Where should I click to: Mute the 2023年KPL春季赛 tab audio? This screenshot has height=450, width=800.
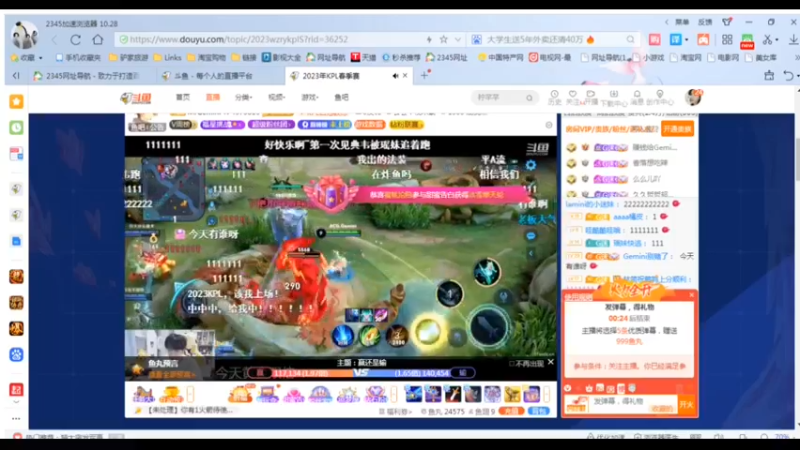tap(395, 76)
